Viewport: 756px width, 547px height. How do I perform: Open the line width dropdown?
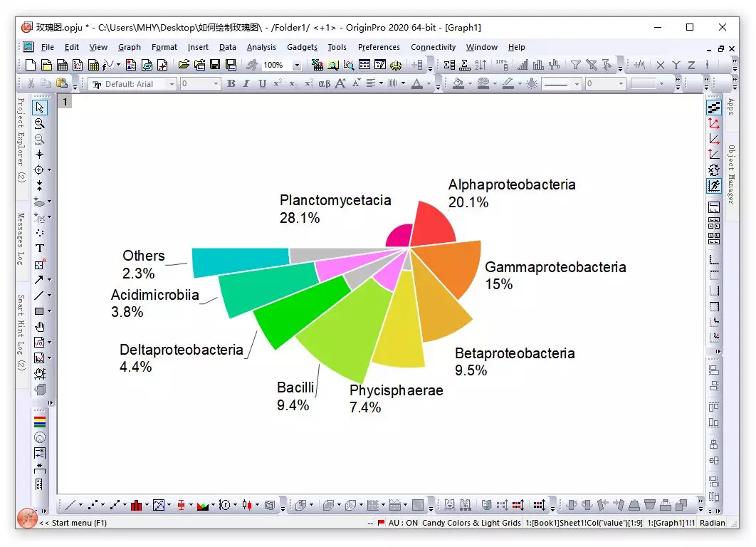click(x=621, y=84)
